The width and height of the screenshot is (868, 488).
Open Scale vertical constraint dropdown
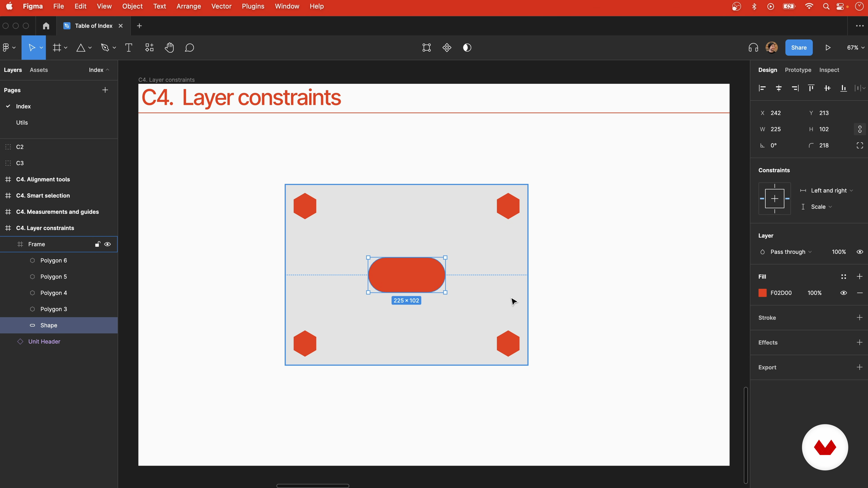(821, 207)
